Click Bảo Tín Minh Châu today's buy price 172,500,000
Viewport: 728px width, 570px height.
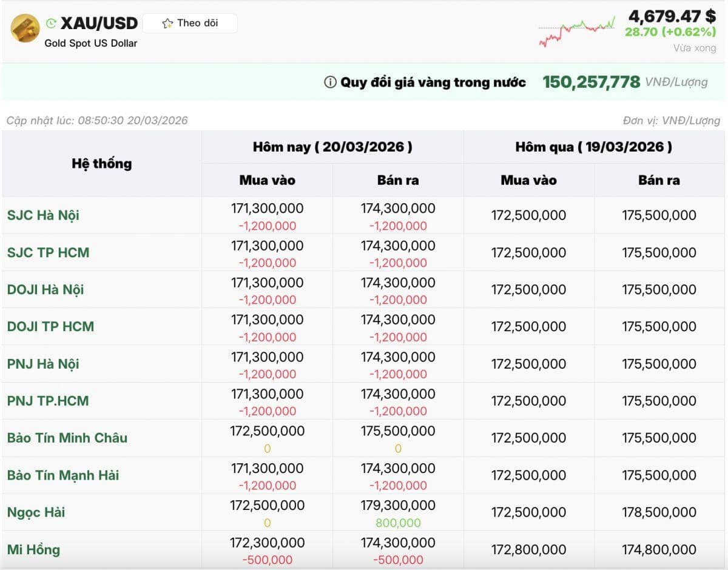click(268, 431)
